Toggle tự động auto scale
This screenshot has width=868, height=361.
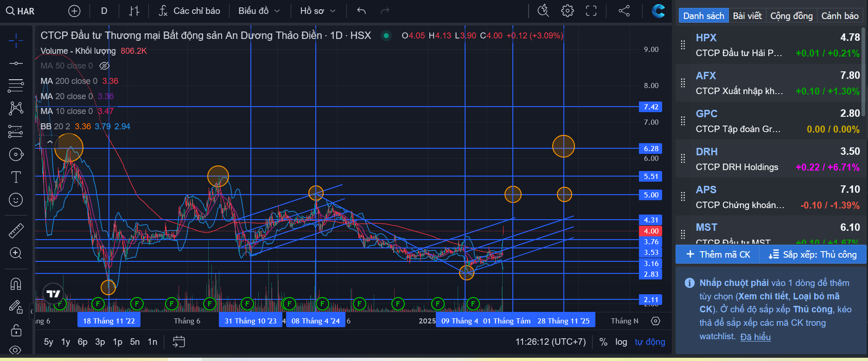[x=650, y=342]
